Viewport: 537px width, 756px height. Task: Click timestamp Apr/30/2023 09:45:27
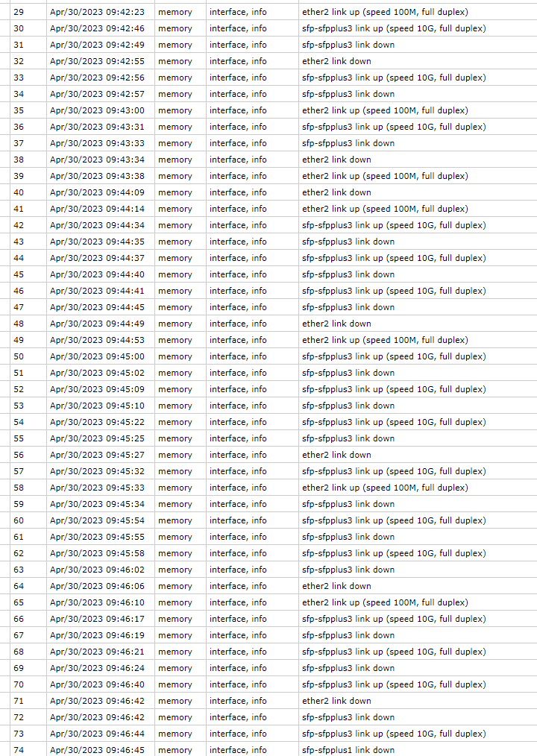97,455
